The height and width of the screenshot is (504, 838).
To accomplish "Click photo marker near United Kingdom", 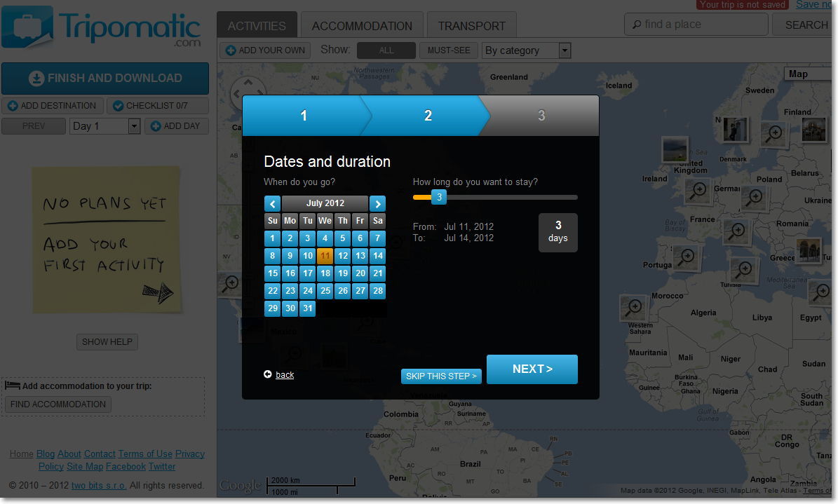I will (675, 149).
